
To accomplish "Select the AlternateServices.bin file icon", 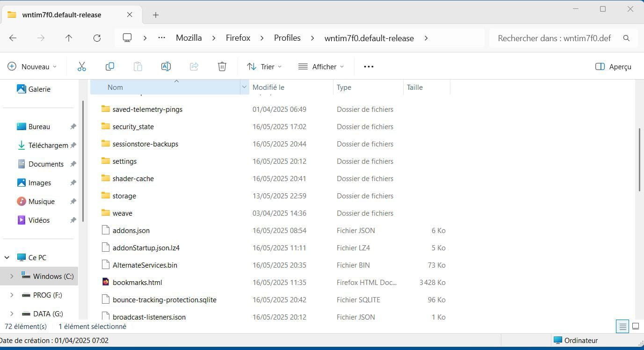I will point(105,265).
